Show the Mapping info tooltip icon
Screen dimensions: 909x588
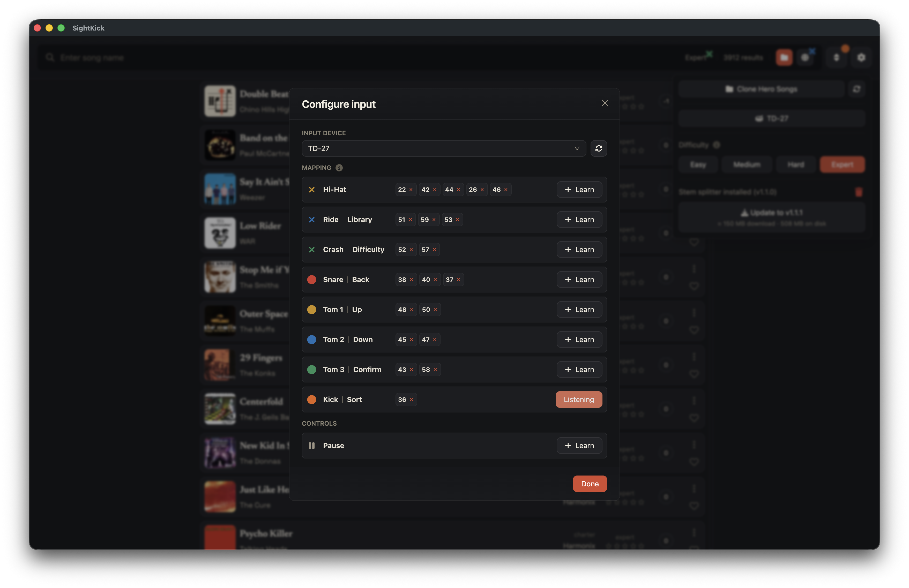click(x=339, y=168)
